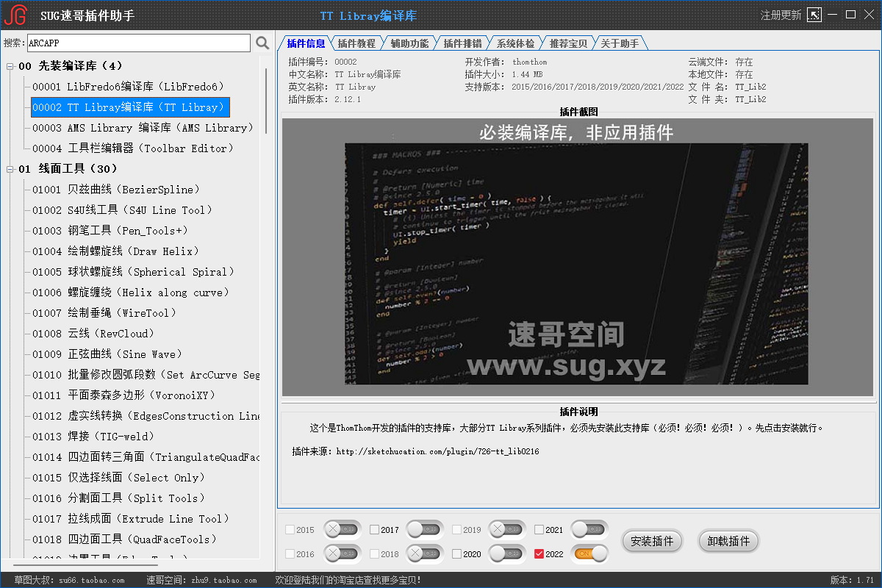882x588 pixels.
Task: Select 00002 TT Libray编译库 in the tree
Action: tap(131, 107)
